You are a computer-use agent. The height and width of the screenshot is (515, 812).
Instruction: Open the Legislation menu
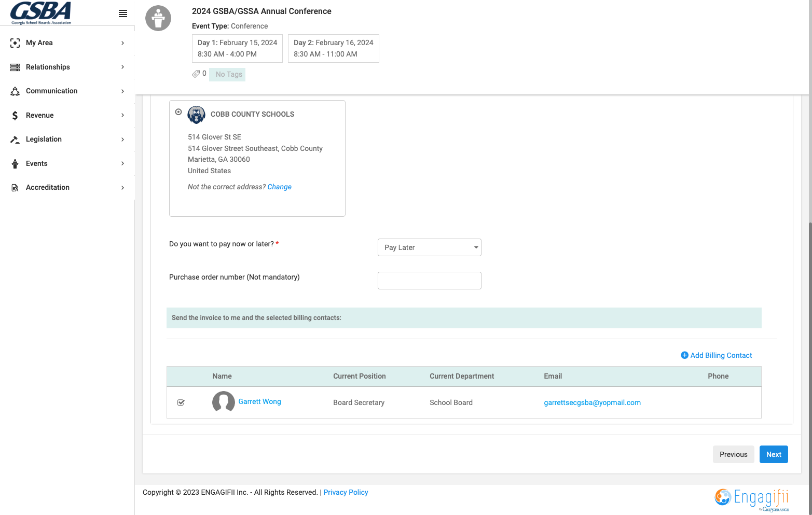[67, 140]
